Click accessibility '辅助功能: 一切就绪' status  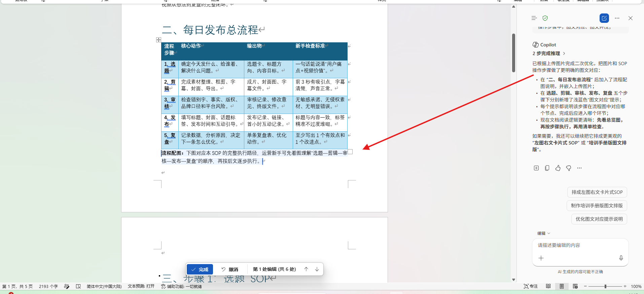coord(181,287)
